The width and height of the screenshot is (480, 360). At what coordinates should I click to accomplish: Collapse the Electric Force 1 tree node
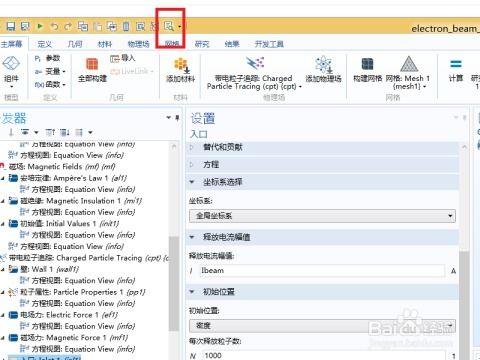(3, 315)
